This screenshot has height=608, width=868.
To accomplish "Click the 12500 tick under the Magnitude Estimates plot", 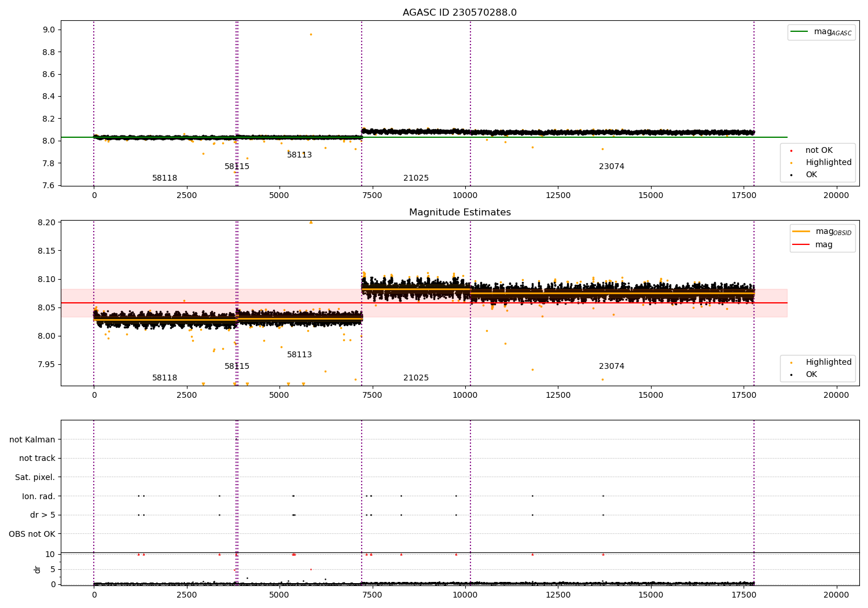I will tap(558, 395).
